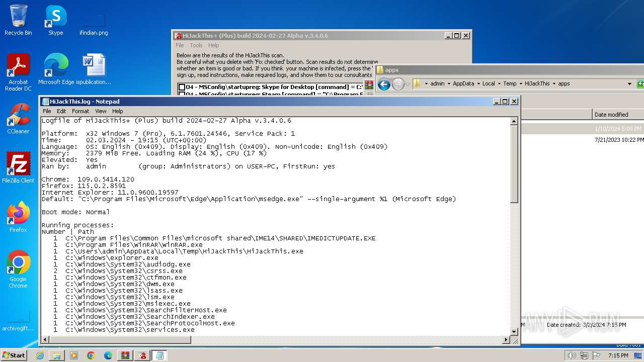Go back in the apps Explorer window
Image resolution: width=644 pixels, height=362 pixels.
(x=384, y=84)
